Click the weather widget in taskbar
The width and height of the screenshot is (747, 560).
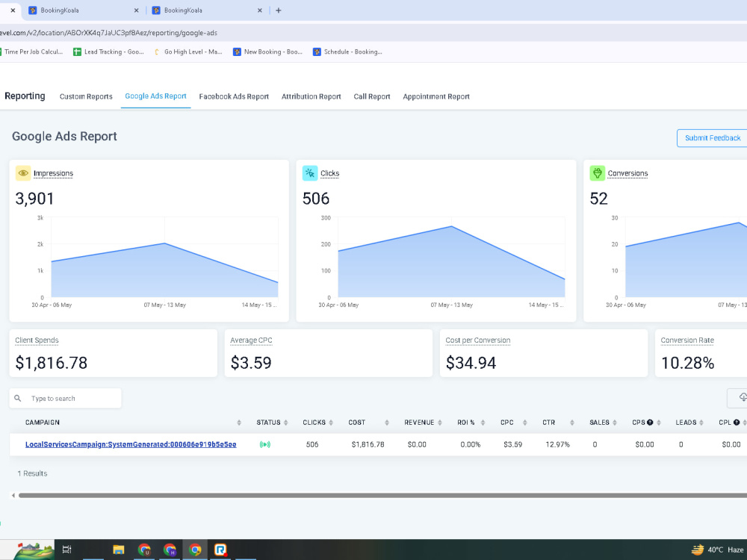click(718, 550)
